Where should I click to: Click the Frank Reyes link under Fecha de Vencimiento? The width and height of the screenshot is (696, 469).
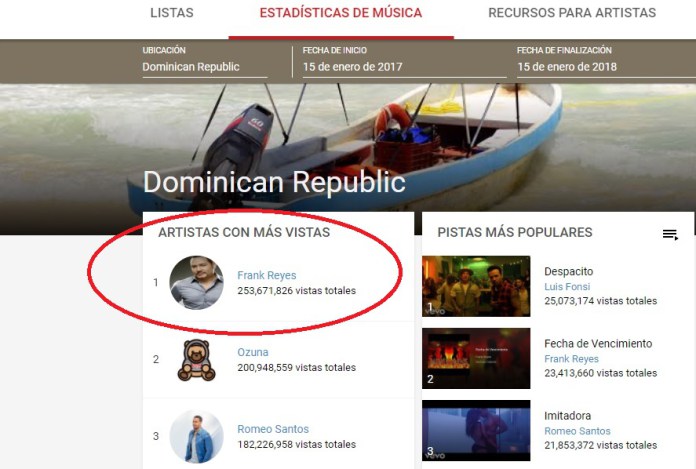[x=571, y=359]
